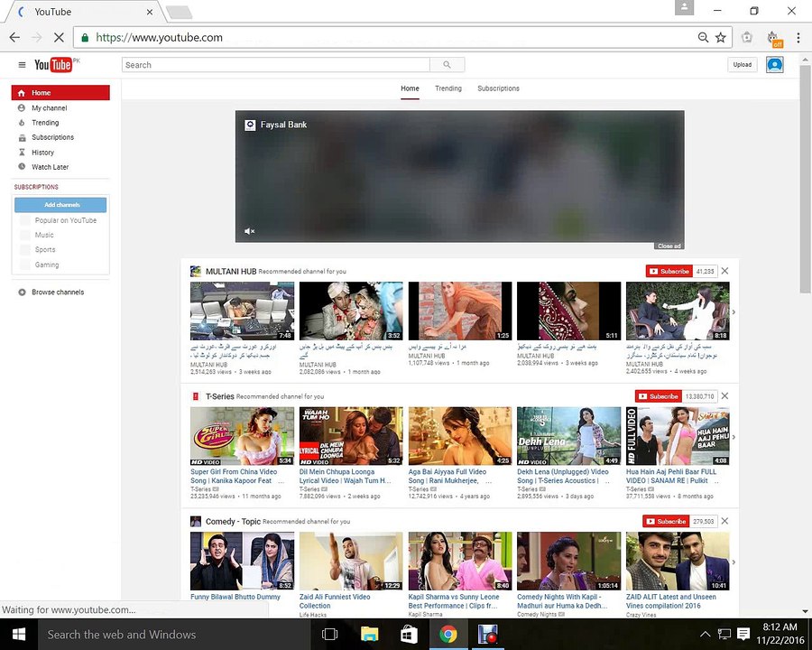Open Aga Bai Aiyyaa Full Video thumbnail

tap(460, 436)
